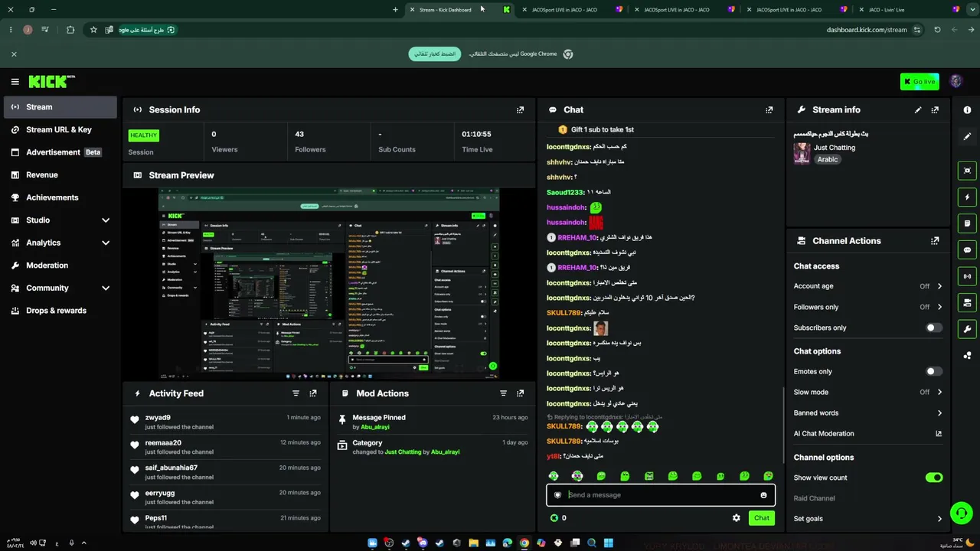The width and height of the screenshot is (980, 551).
Task: Open Account age options
Action: [868, 286]
